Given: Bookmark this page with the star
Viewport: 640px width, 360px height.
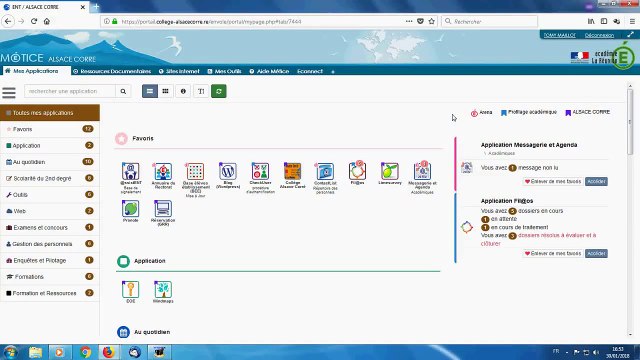Looking at the screenshot, I should pyautogui.click(x=431, y=21).
